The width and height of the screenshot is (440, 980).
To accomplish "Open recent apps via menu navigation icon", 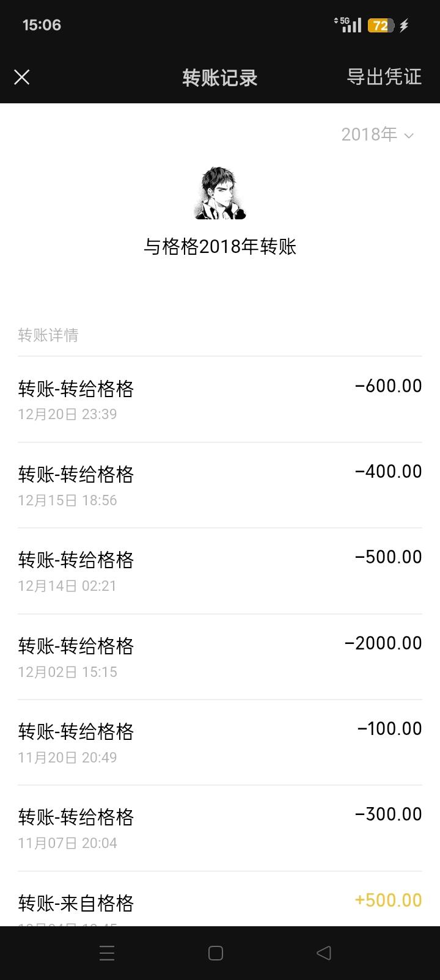I will click(107, 953).
